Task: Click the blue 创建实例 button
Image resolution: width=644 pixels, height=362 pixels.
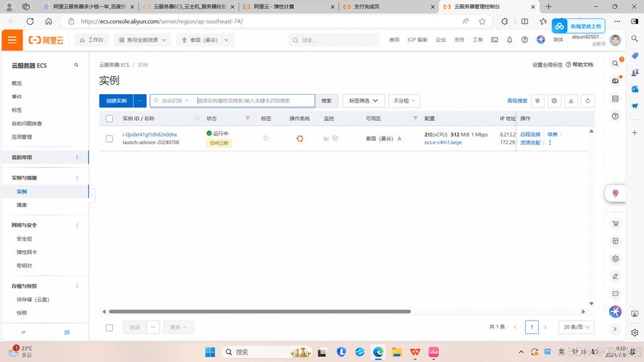Action: (x=116, y=101)
